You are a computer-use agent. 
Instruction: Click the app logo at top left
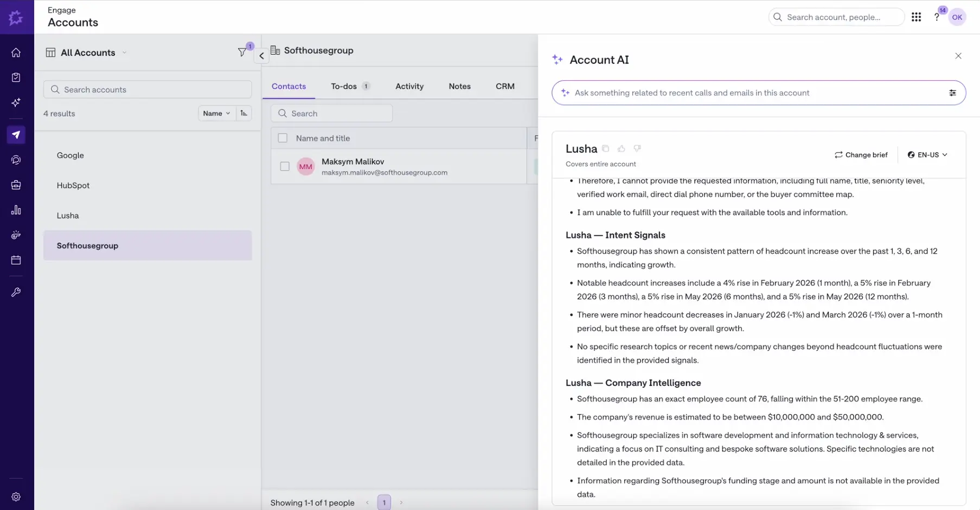tap(16, 17)
